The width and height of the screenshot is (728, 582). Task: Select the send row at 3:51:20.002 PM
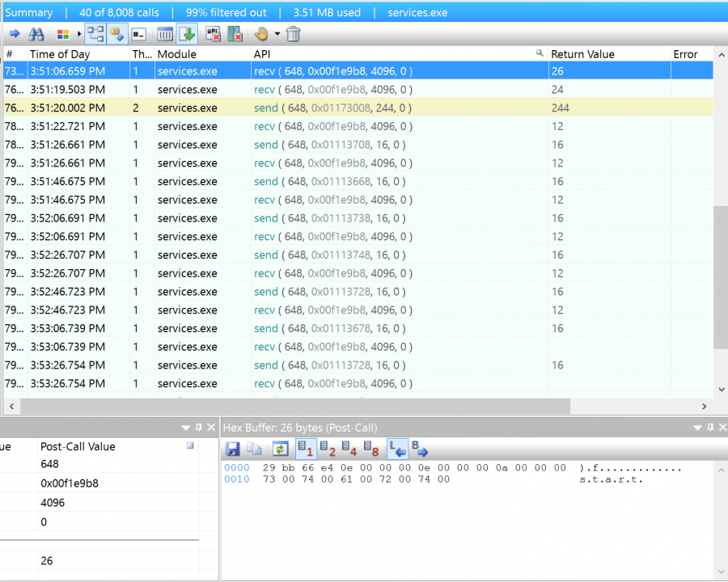pos(358,108)
